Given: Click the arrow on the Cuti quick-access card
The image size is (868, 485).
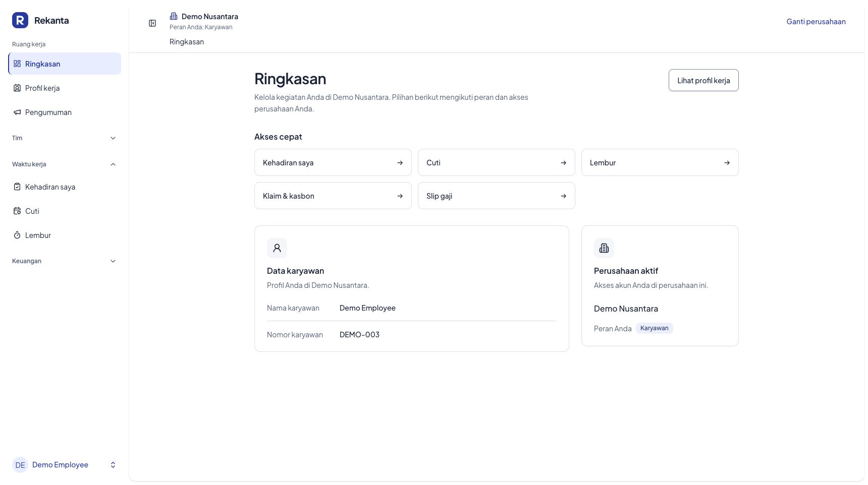Looking at the screenshot, I should click(x=564, y=162).
